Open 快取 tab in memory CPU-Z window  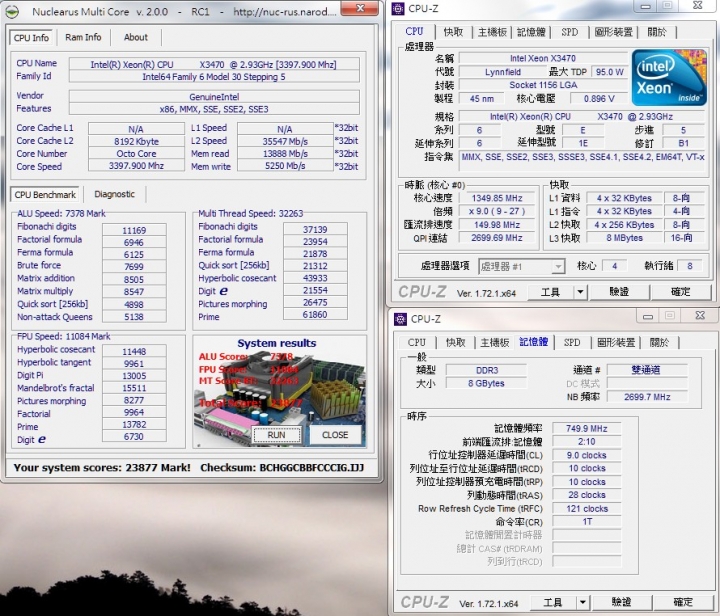click(456, 342)
